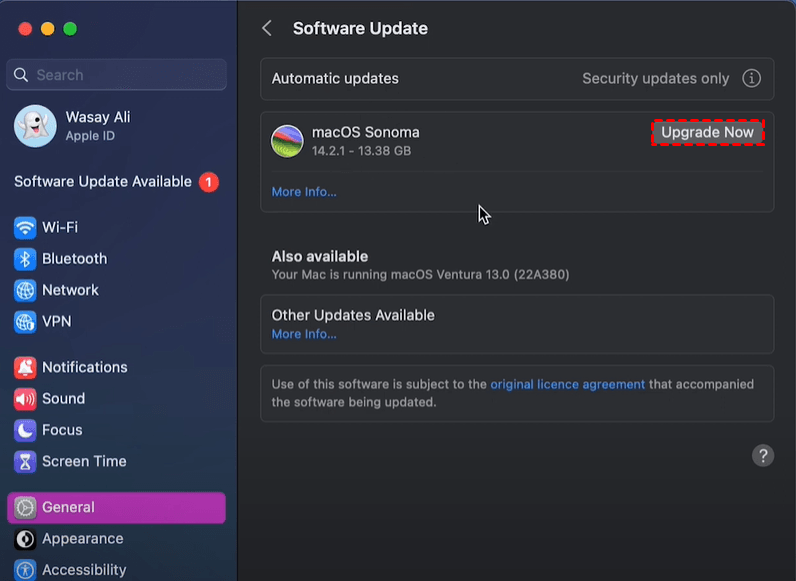
Task: Open More Info link under macOS Sonoma
Action: pos(304,192)
